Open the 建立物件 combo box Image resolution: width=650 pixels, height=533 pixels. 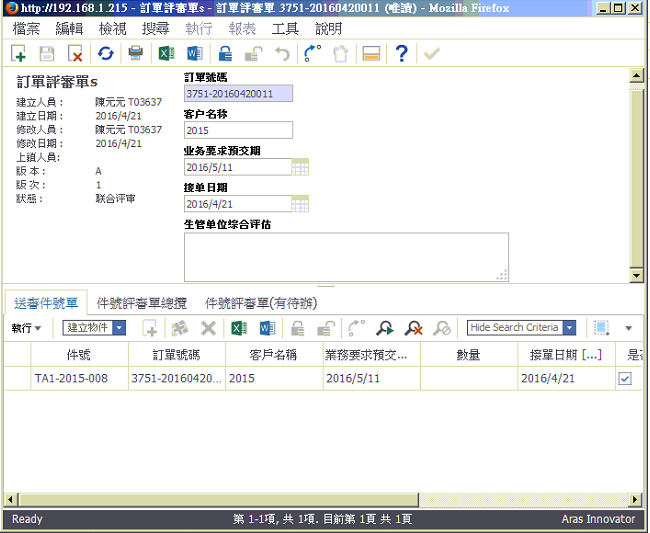(x=95, y=328)
